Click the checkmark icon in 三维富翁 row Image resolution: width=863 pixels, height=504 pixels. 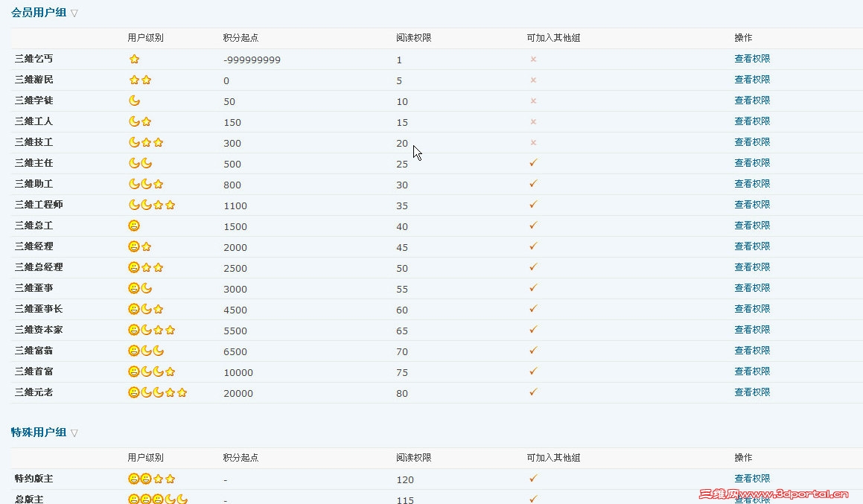[x=533, y=351]
